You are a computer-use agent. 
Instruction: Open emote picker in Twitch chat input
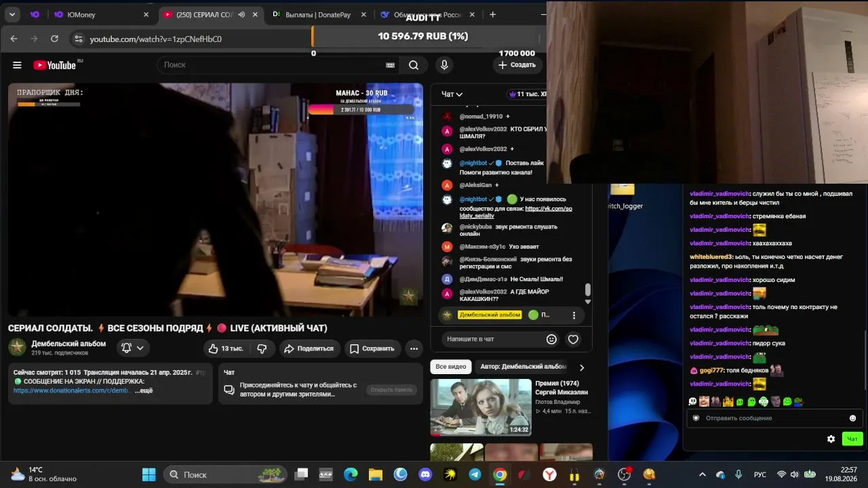pos(852,418)
